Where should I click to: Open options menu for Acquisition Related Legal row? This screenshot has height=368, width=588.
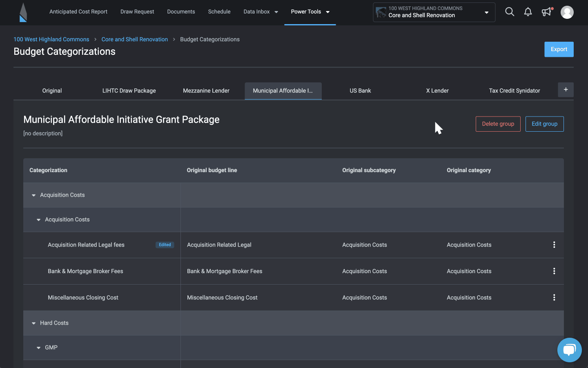click(554, 245)
